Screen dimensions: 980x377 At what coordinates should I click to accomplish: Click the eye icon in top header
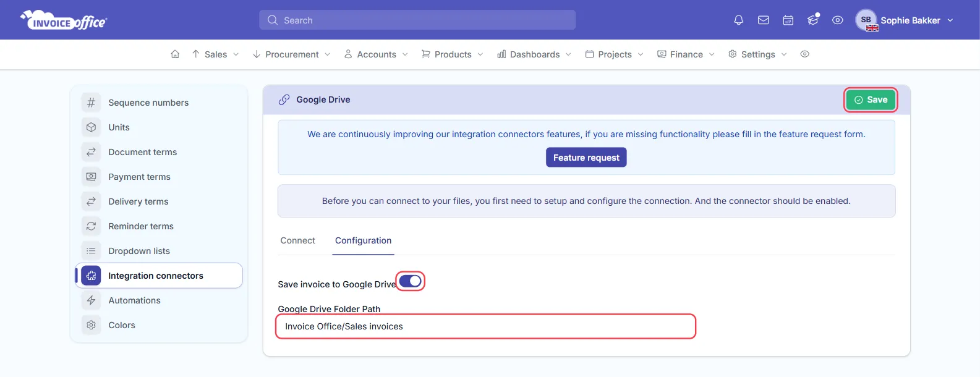click(x=837, y=20)
